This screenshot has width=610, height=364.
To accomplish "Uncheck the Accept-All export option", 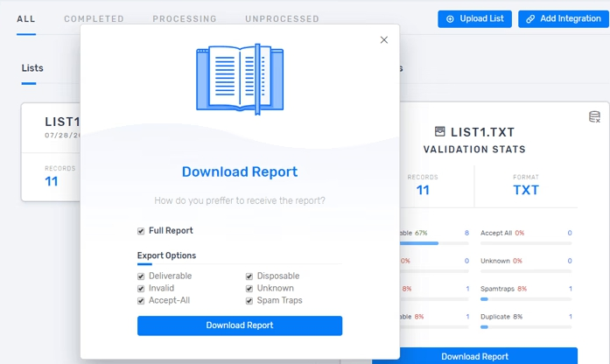I will [x=141, y=301].
